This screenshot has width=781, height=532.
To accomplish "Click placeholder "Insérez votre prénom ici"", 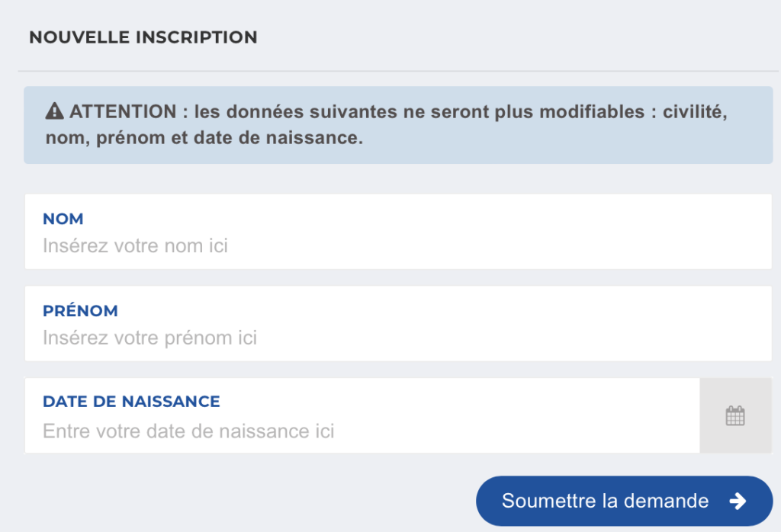I will tap(150, 338).
